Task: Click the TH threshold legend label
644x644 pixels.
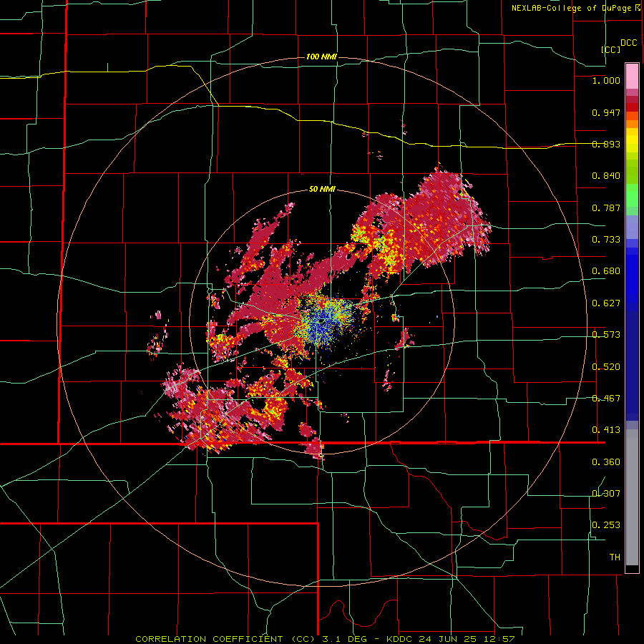Action: 615,557
